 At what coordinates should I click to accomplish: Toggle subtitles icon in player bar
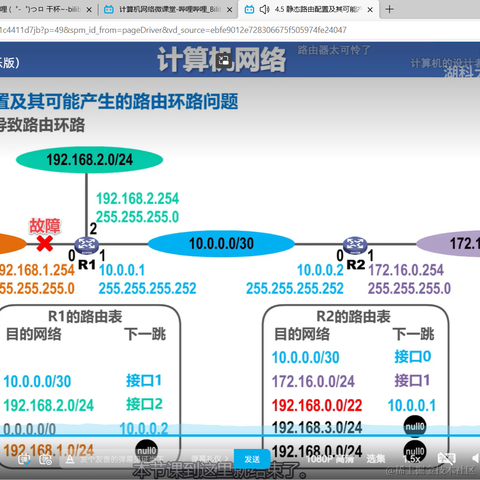point(446,459)
